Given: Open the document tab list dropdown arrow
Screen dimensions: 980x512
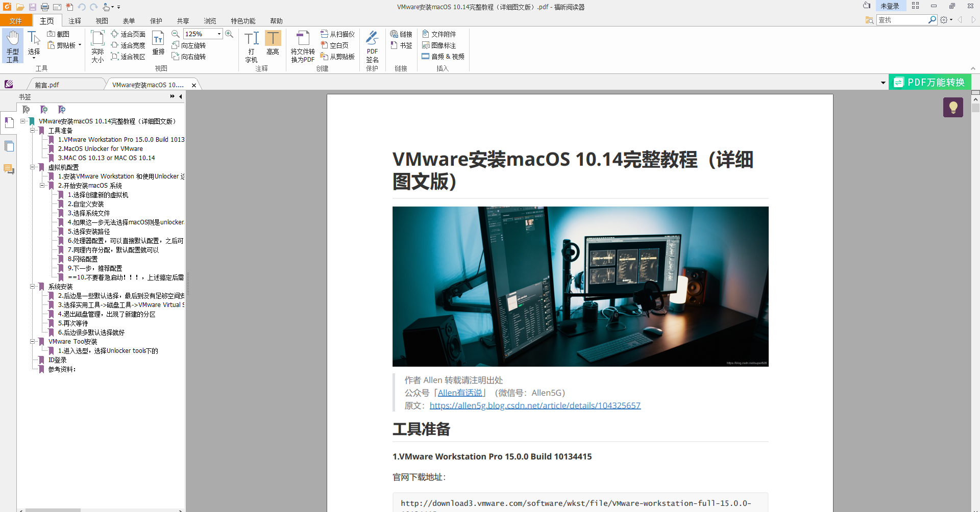Looking at the screenshot, I should 883,83.
